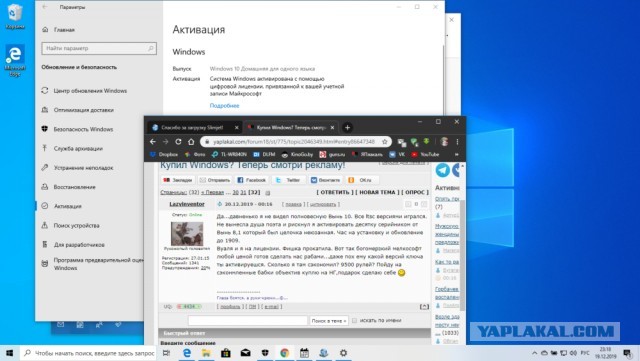This screenshot has height=361, width=640.
Task: Click the Подробнее link in Activation
Action: (x=224, y=105)
